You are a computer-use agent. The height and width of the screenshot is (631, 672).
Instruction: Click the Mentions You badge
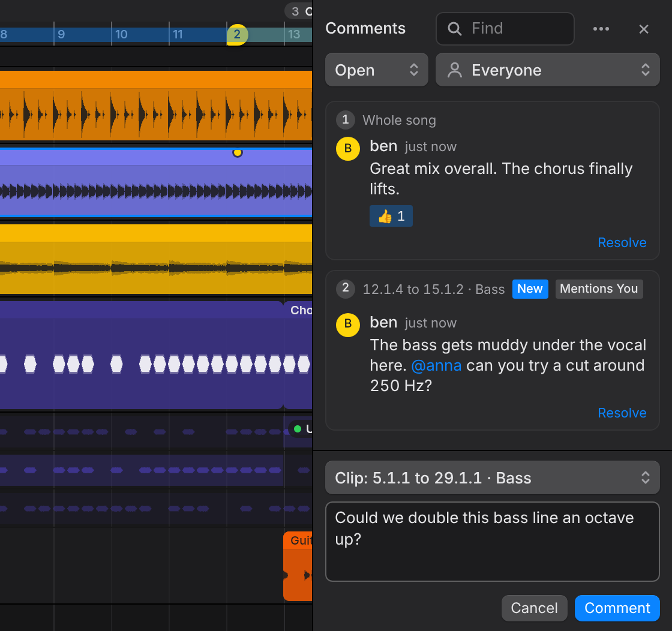point(599,289)
